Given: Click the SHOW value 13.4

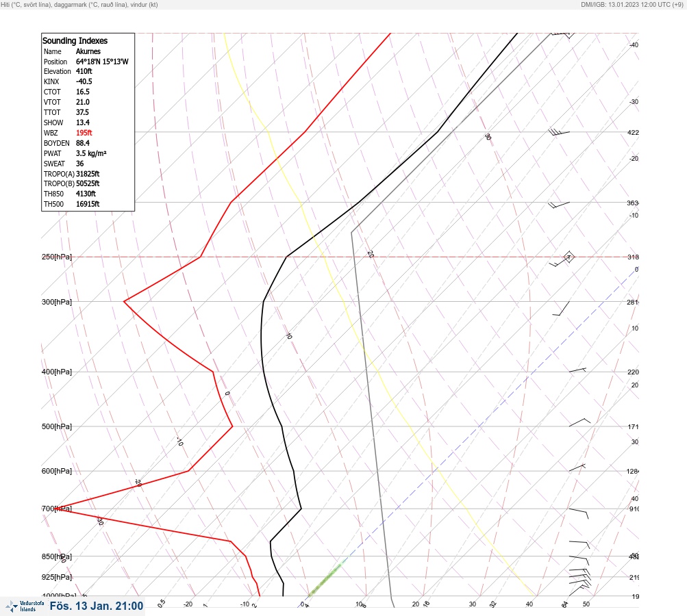Looking at the screenshot, I should pos(82,123).
